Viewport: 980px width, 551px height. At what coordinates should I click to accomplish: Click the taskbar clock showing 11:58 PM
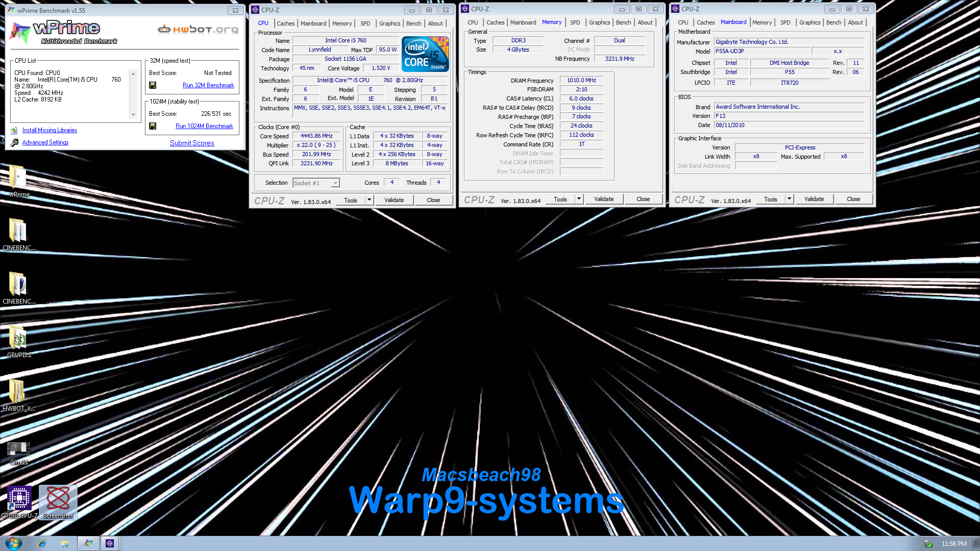point(954,544)
